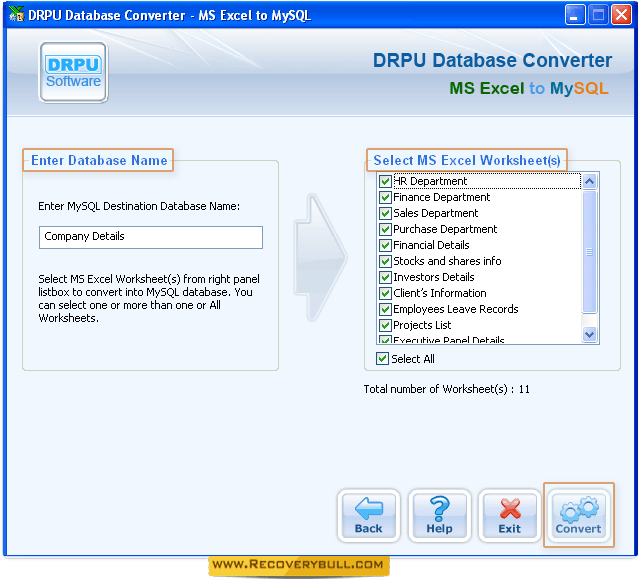Click the application icon in the title bar
The width and height of the screenshot is (640, 579).
17,15
